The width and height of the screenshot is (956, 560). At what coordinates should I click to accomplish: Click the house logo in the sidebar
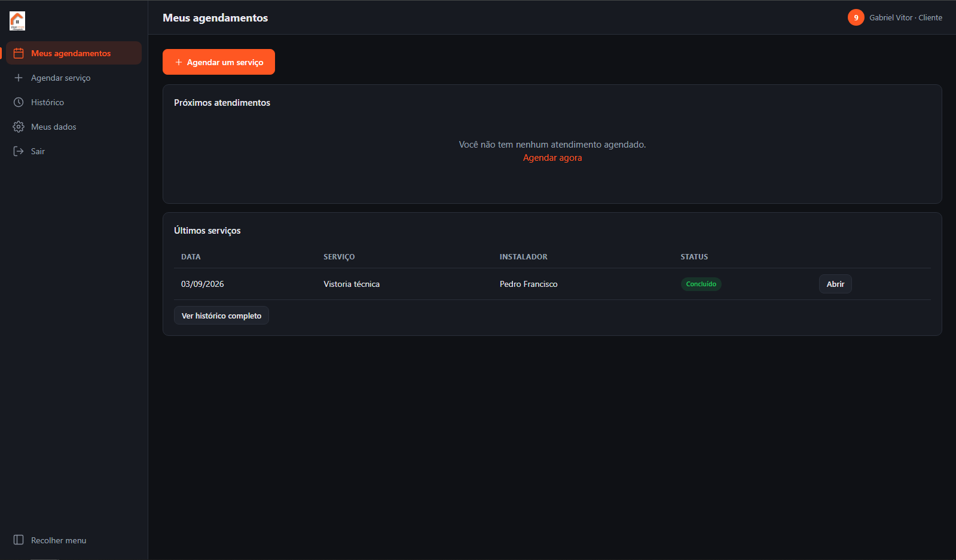pos(17,21)
